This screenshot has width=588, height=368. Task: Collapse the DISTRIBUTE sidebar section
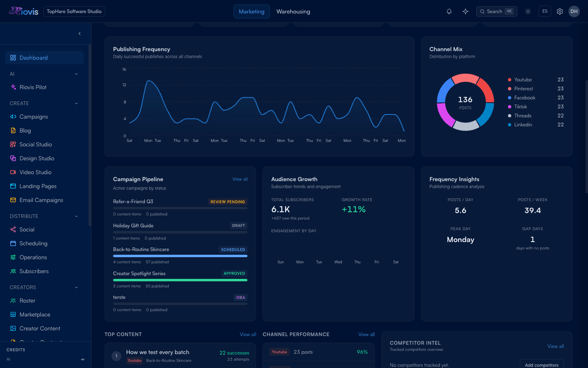tap(44, 216)
